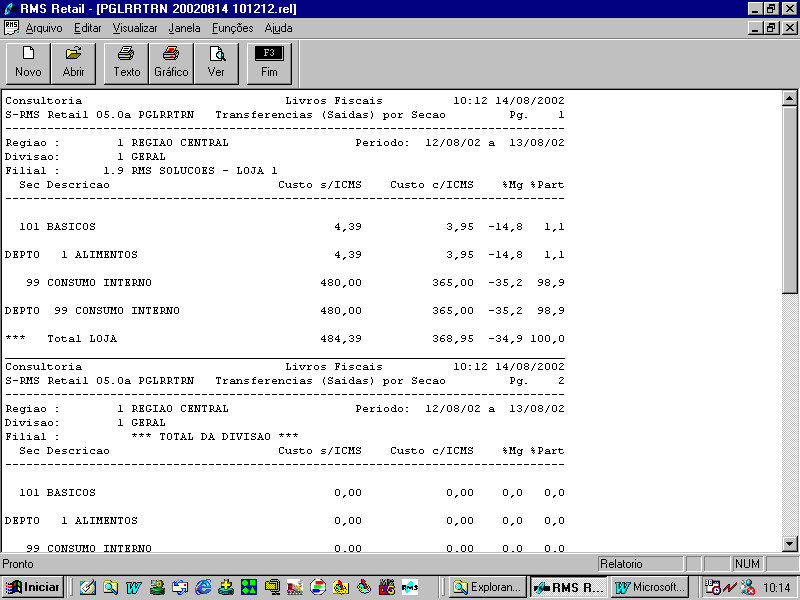The height and width of the screenshot is (600, 800).
Task: Launch Internet Explorer from quick launch
Action: pos(203,587)
